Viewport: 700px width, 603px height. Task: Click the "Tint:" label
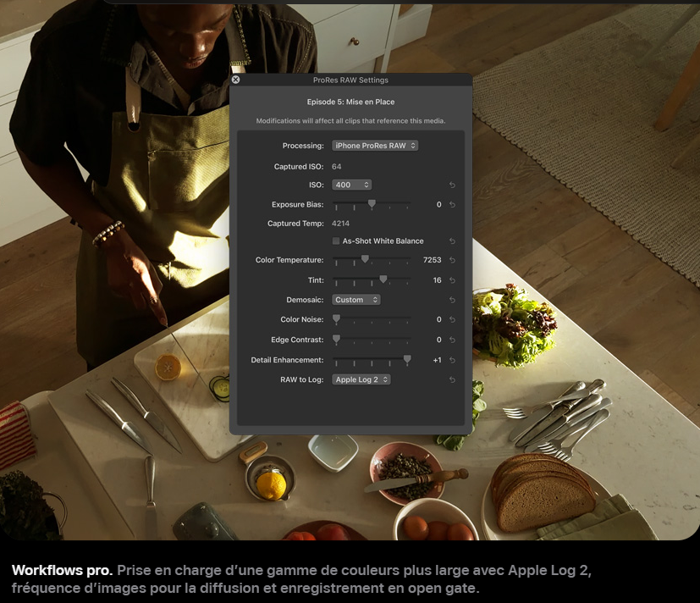click(x=316, y=280)
